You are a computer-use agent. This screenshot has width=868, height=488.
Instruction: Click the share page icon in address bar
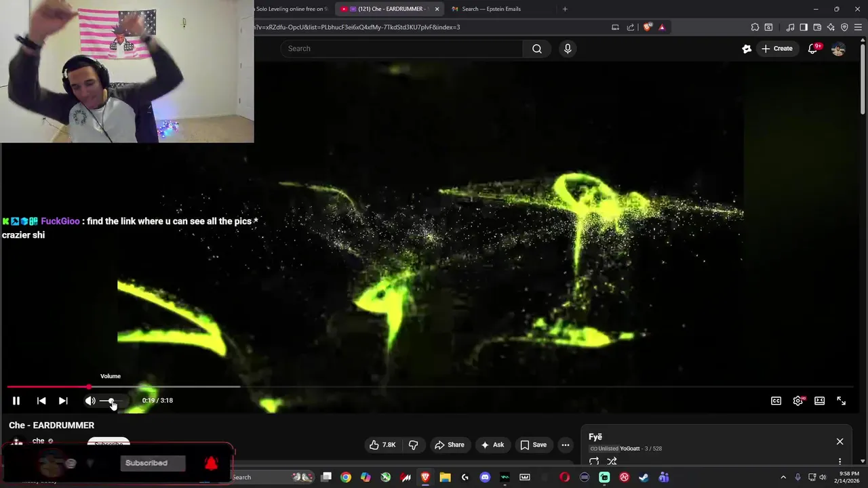631,27
